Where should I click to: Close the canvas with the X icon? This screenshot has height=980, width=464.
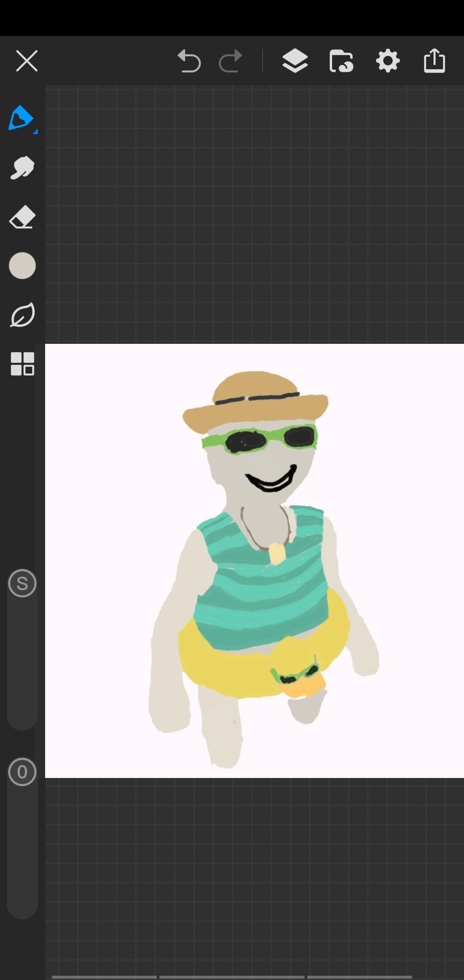pyautogui.click(x=27, y=61)
